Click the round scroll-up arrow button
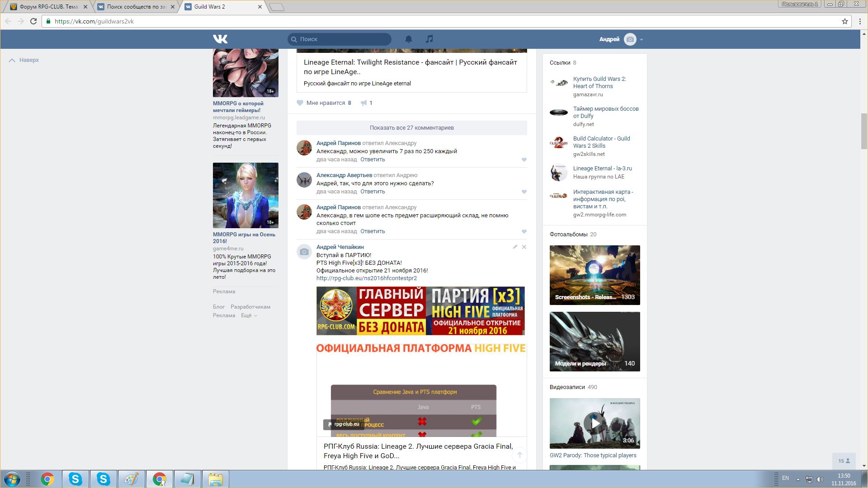Screen dimensions: 868x488 [x=520, y=455]
